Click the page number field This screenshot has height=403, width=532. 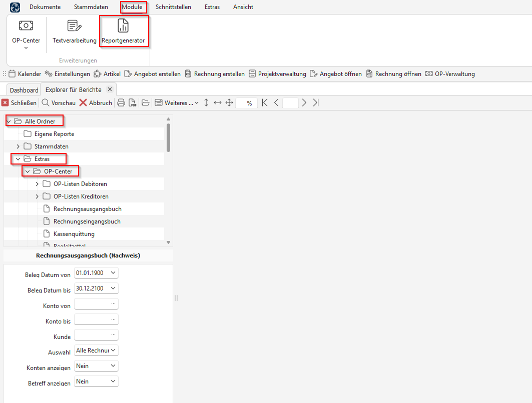(290, 103)
